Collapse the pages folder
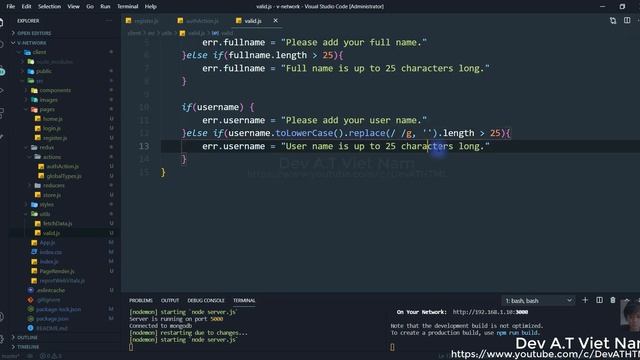640x360 pixels. 47,109
